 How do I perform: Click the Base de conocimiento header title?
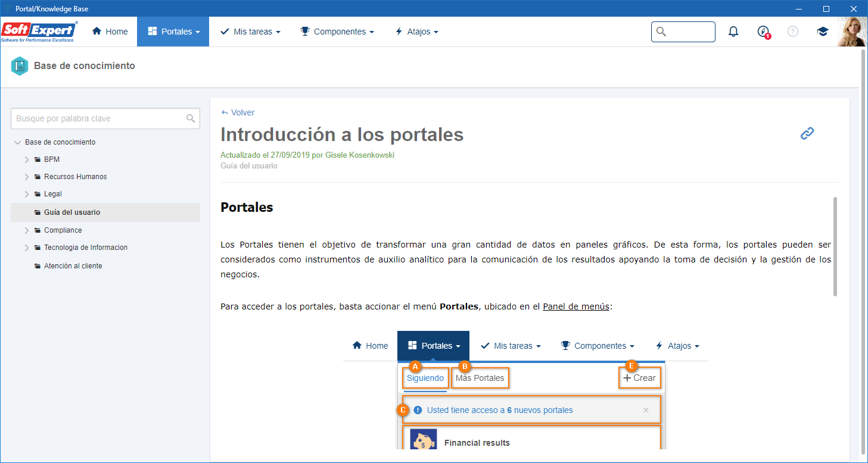tap(85, 66)
